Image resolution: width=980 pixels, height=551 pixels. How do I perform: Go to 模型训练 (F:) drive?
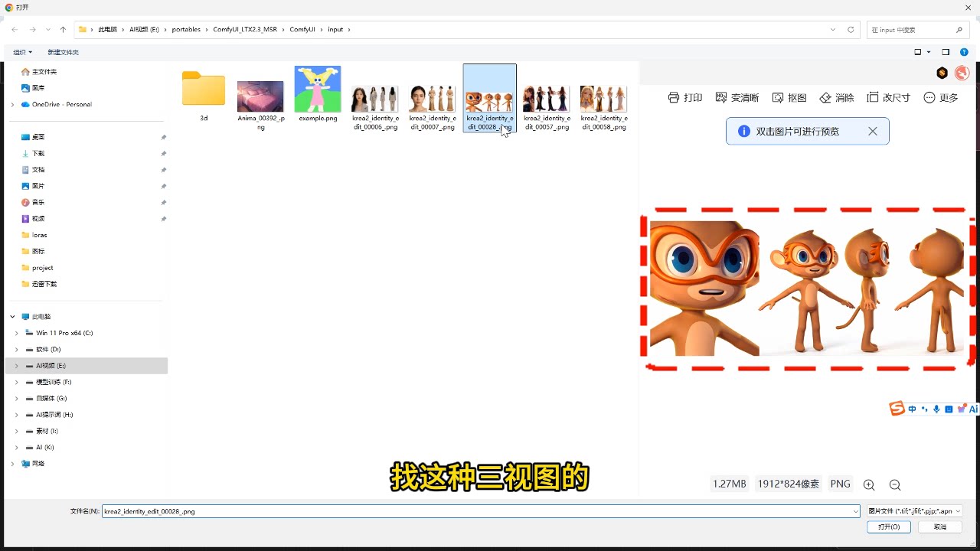pos(54,382)
